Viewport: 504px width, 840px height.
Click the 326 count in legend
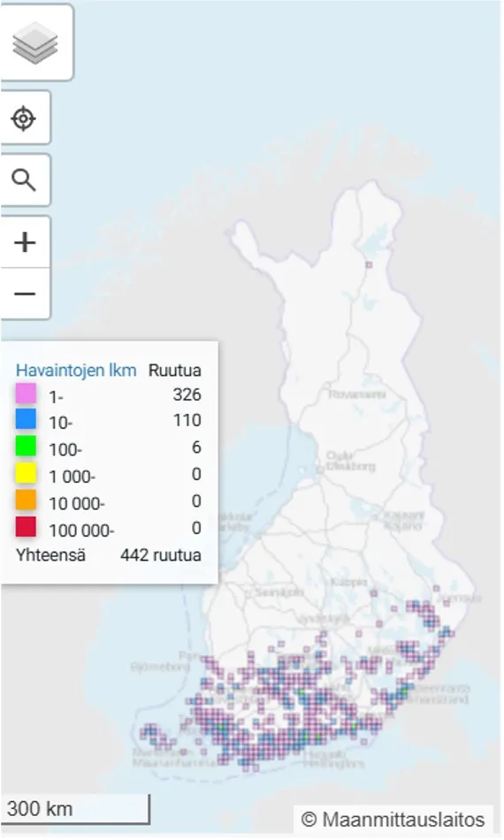187,395
